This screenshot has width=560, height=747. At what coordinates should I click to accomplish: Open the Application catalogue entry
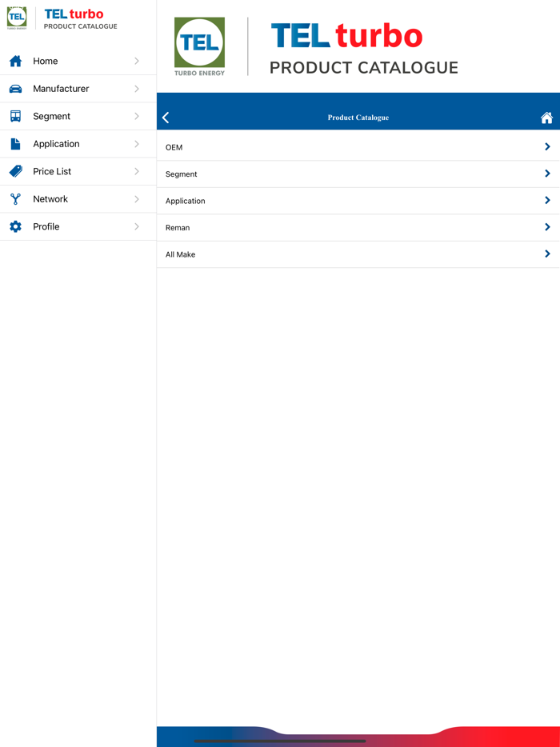pyautogui.click(x=358, y=201)
